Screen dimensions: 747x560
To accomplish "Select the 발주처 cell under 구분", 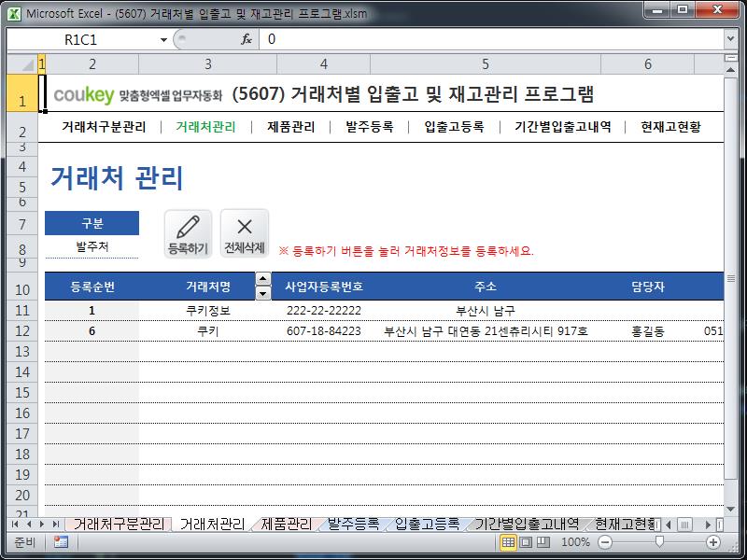I will tap(92, 246).
